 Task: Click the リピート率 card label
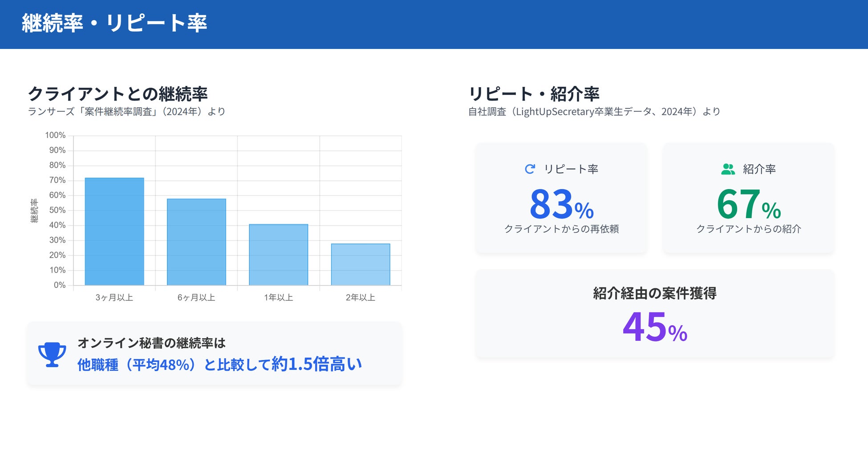(571, 169)
